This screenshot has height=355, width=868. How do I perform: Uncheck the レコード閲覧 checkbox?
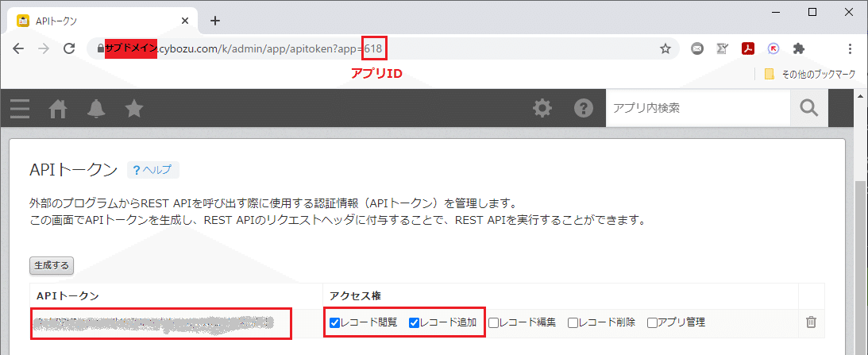point(334,322)
